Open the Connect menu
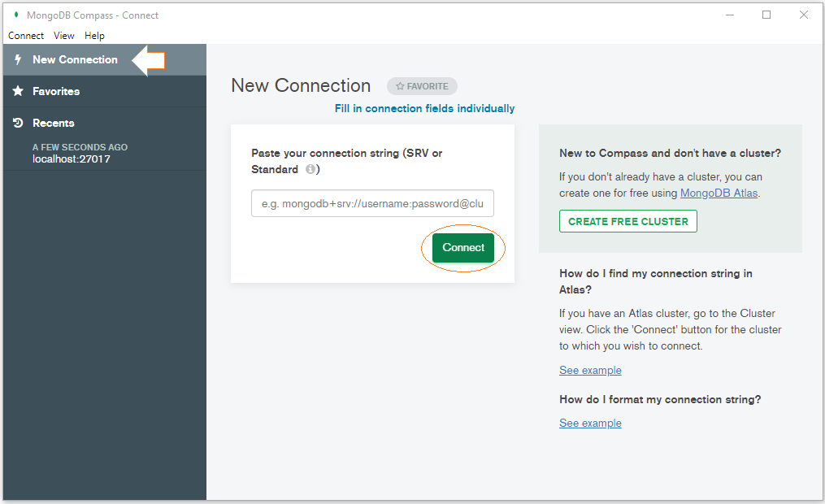Image resolution: width=825 pixels, height=504 pixels. (26, 35)
